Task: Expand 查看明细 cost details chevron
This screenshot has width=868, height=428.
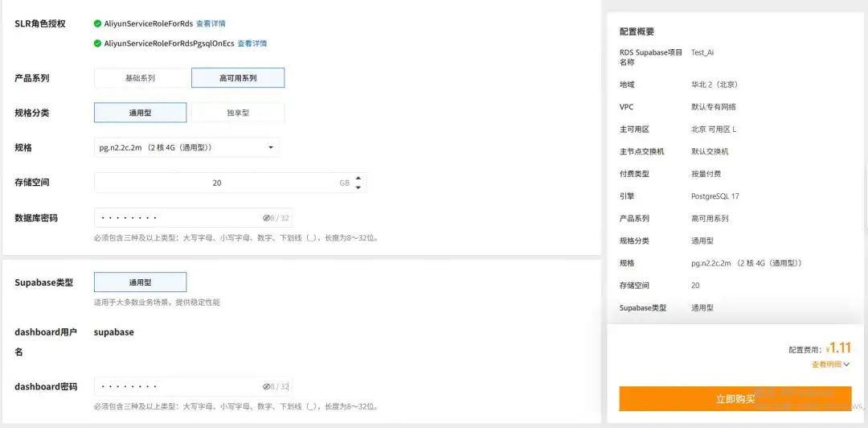Action: pos(846,364)
